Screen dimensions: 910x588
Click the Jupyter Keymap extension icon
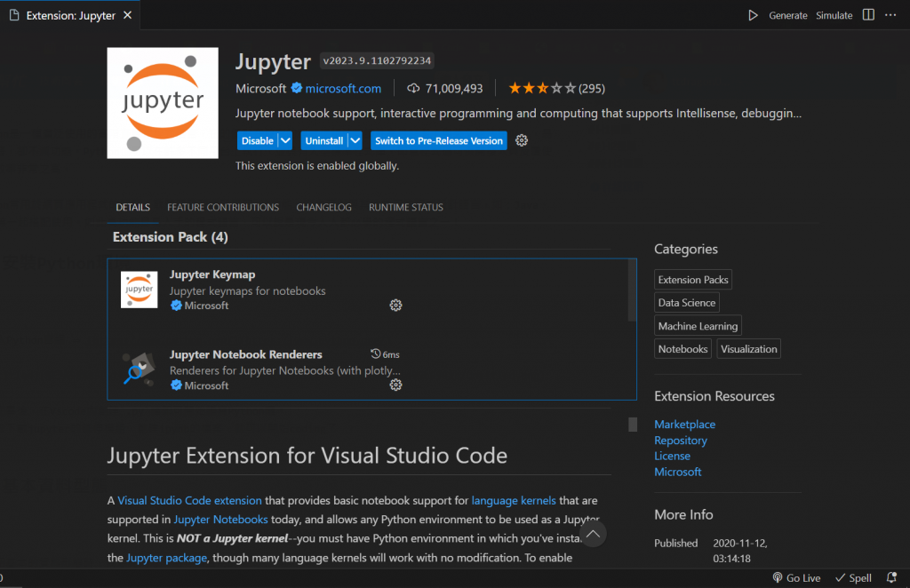coord(140,290)
